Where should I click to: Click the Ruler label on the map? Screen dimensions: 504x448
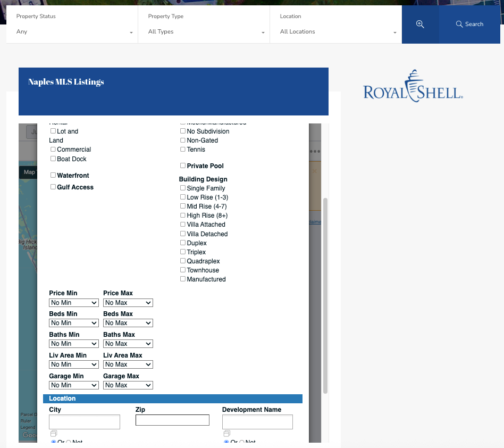click(x=26, y=421)
